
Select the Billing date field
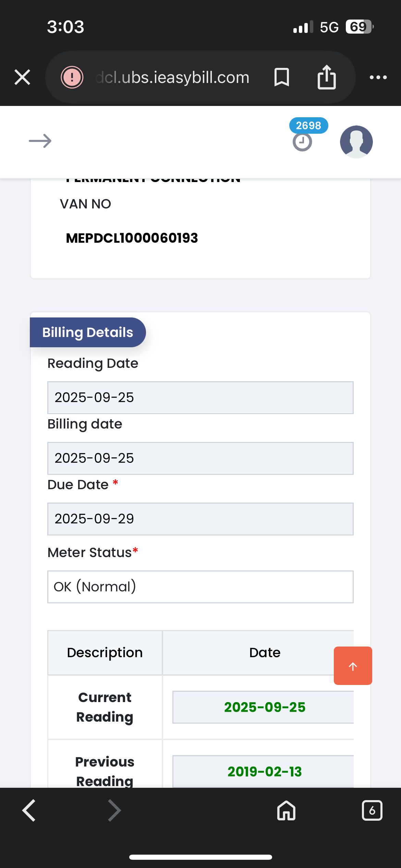[x=200, y=458]
